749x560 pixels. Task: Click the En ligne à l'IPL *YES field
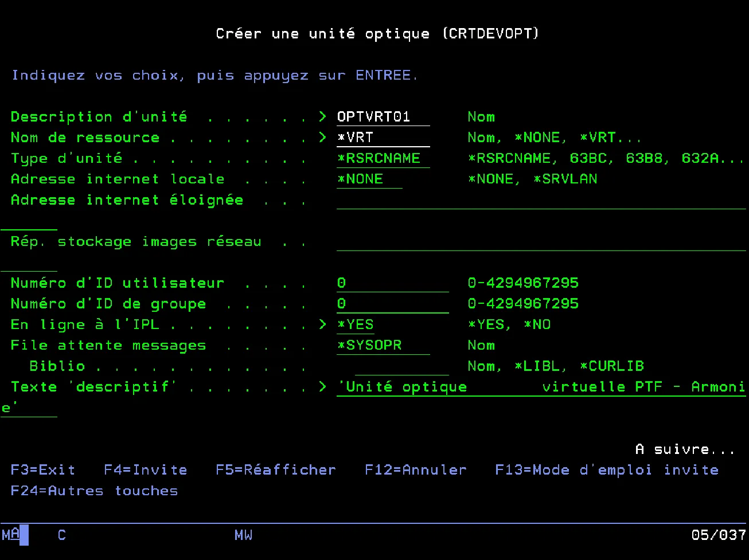click(356, 324)
